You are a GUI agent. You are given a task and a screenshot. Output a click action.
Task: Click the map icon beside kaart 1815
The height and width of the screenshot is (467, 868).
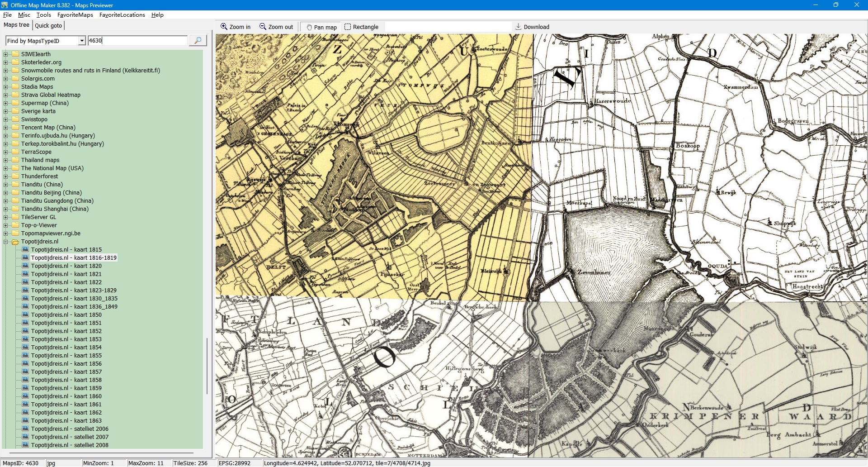[x=25, y=250]
